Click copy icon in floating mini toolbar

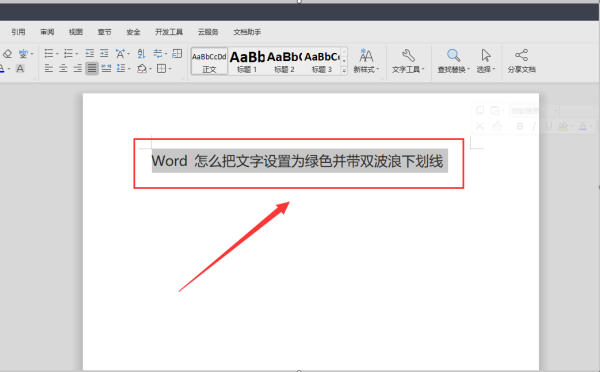pos(479,111)
